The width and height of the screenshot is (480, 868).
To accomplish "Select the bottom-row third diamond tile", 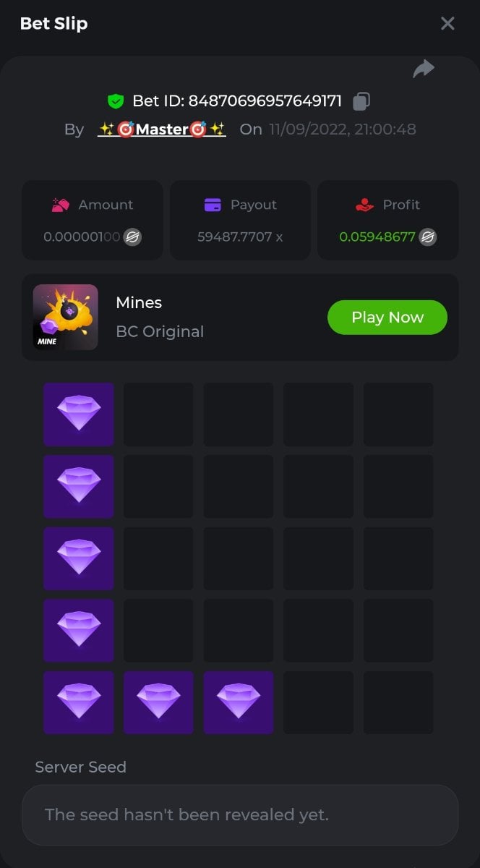I will point(239,703).
